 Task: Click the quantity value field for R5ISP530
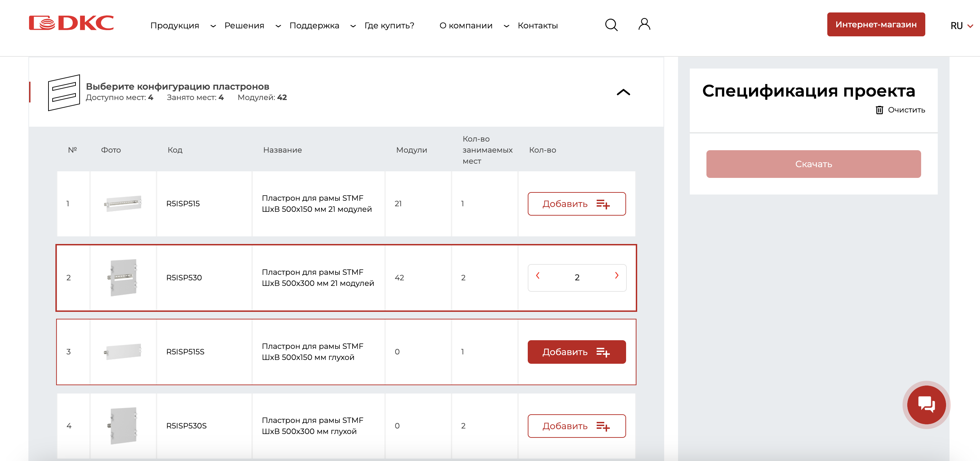577,278
